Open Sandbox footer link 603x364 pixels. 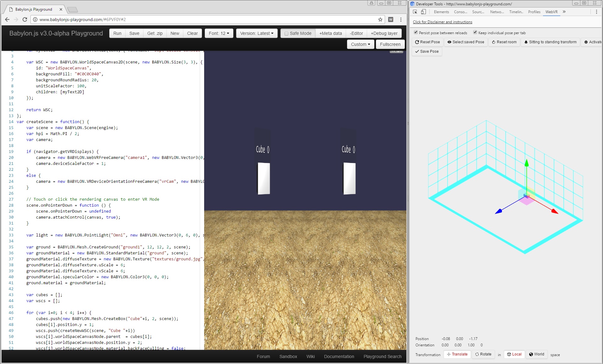point(288,356)
